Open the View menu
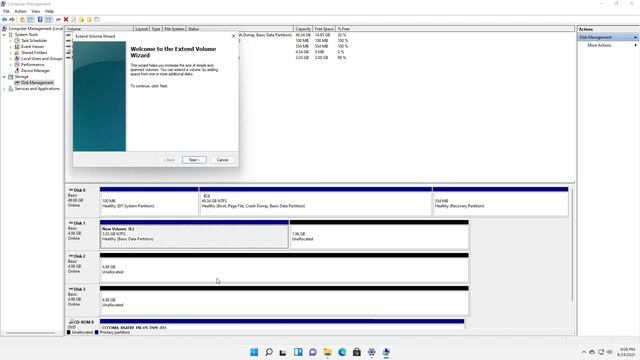The height and width of the screenshot is (360, 640). [x=36, y=11]
